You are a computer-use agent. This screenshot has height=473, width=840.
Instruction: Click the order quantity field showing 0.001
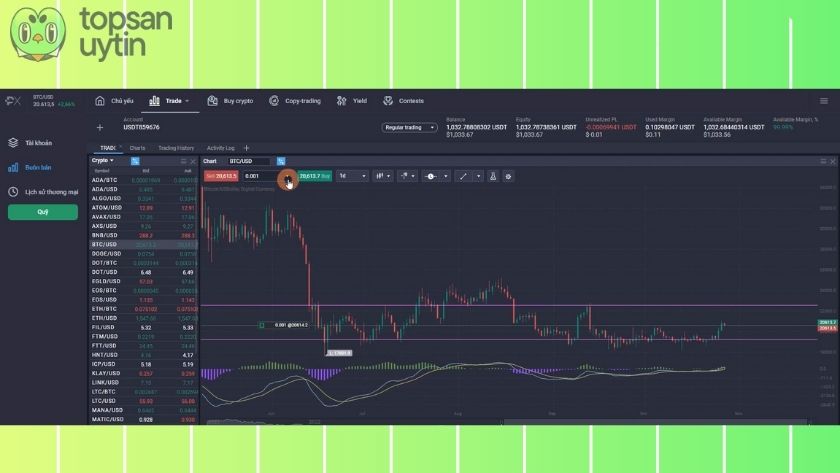(258, 176)
